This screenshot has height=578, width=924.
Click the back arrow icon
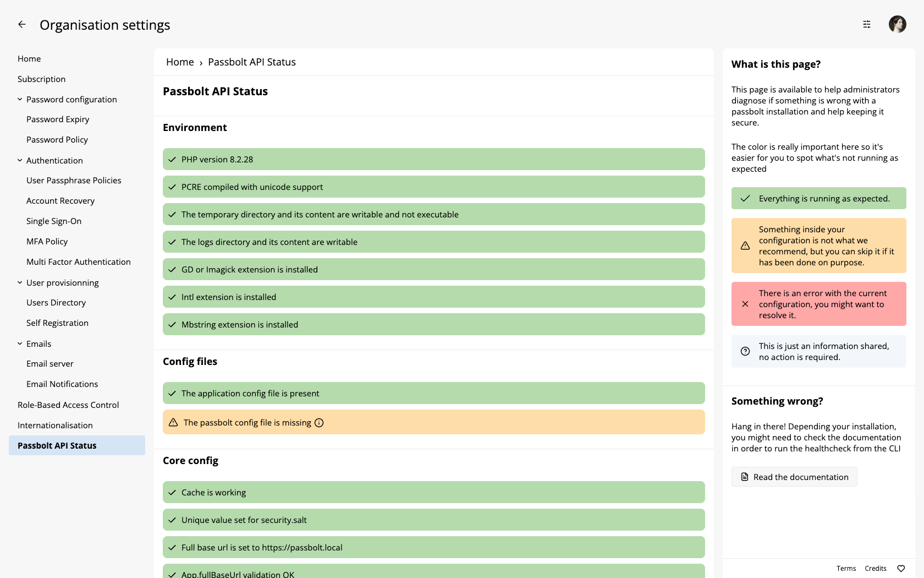tap(22, 24)
